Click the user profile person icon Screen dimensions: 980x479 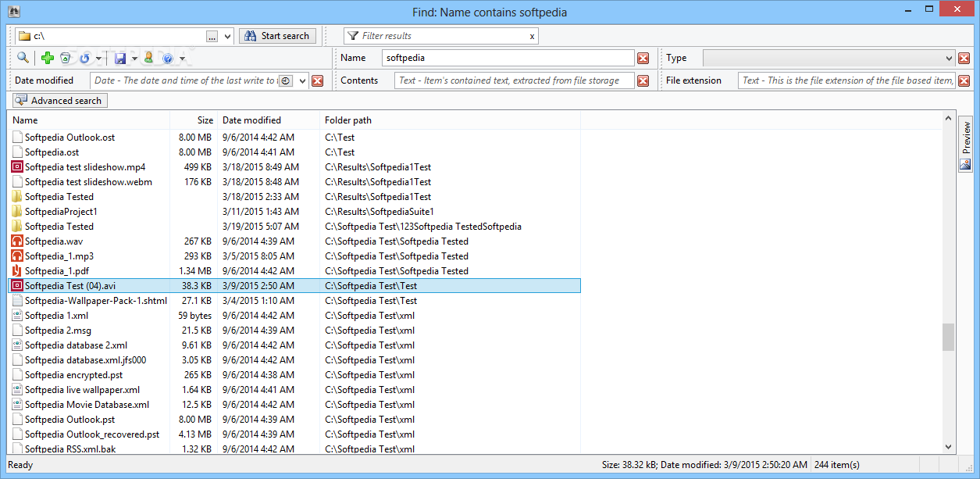[148, 58]
